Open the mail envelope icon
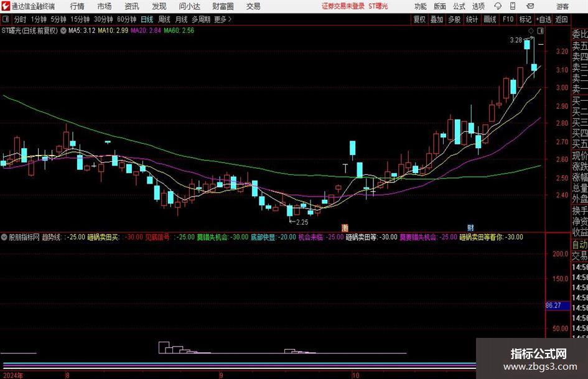 [x=530, y=6]
